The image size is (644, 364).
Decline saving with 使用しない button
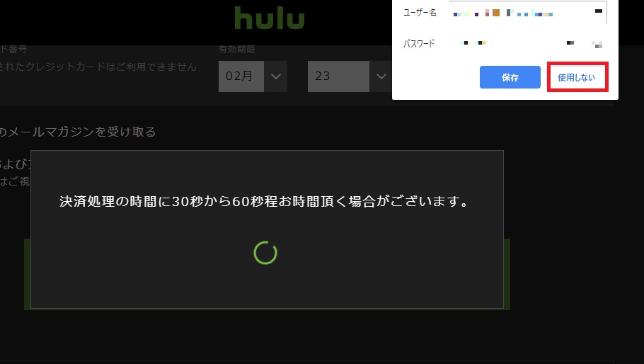point(577,77)
